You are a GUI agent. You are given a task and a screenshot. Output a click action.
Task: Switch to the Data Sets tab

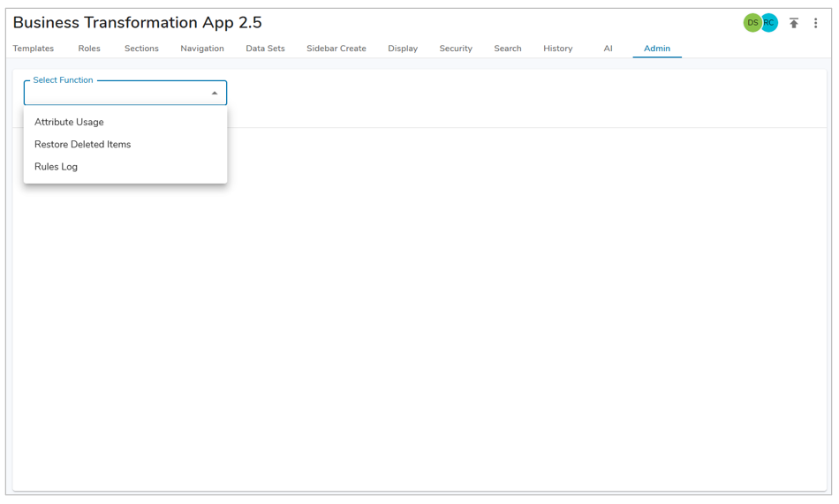coord(265,49)
